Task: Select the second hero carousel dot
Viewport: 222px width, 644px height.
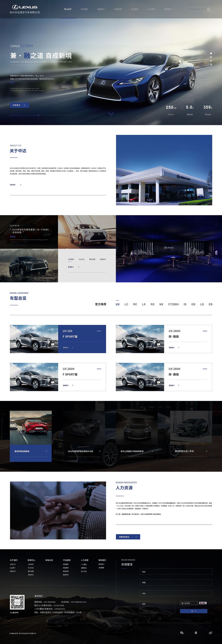Action: click(211, 57)
